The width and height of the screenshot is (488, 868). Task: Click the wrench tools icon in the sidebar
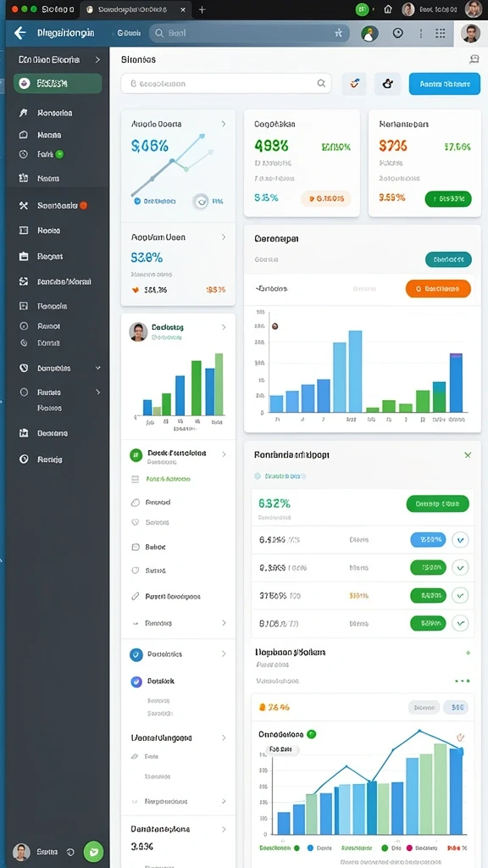(23, 205)
